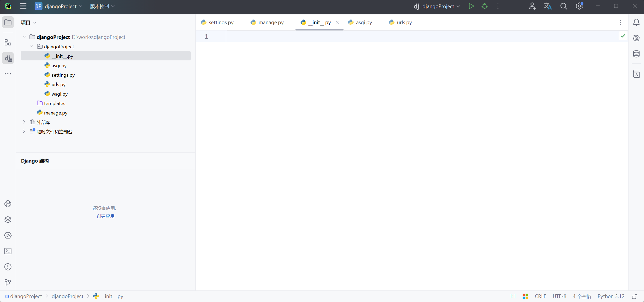Open the Python Console tool window
The height and width of the screenshot is (302, 644).
click(8, 204)
